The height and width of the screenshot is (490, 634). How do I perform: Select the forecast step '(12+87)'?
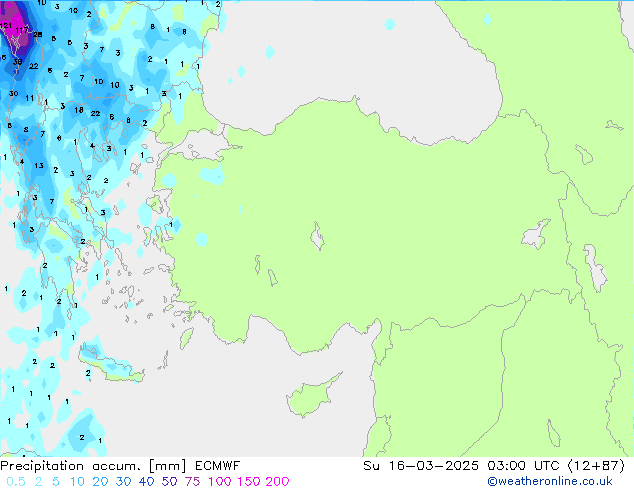click(596, 466)
